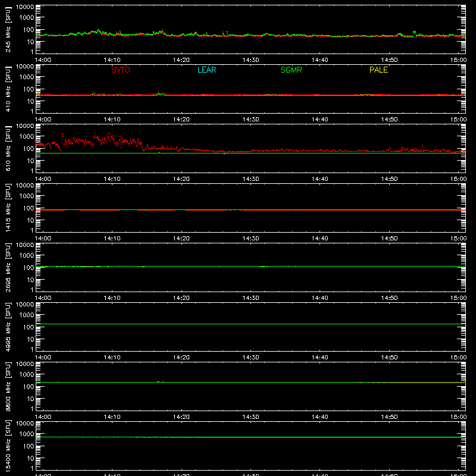Select the 15400 MHz [SFU] axis title

(x=8, y=446)
